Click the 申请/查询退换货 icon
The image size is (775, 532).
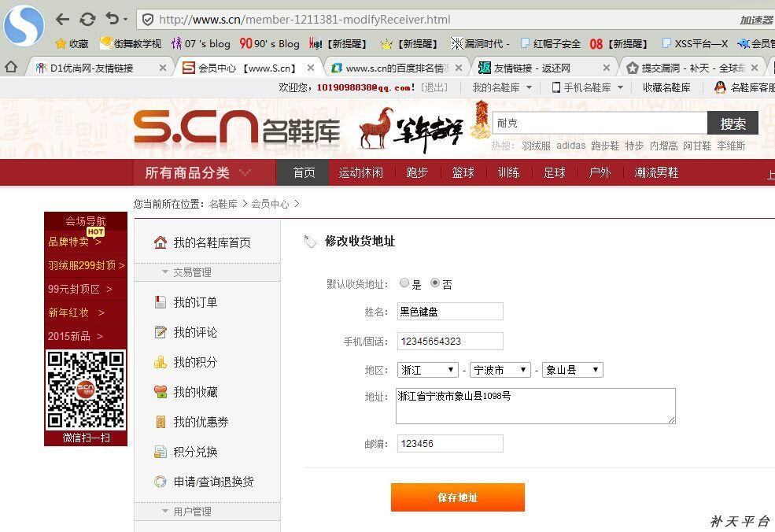click(161, 482)
